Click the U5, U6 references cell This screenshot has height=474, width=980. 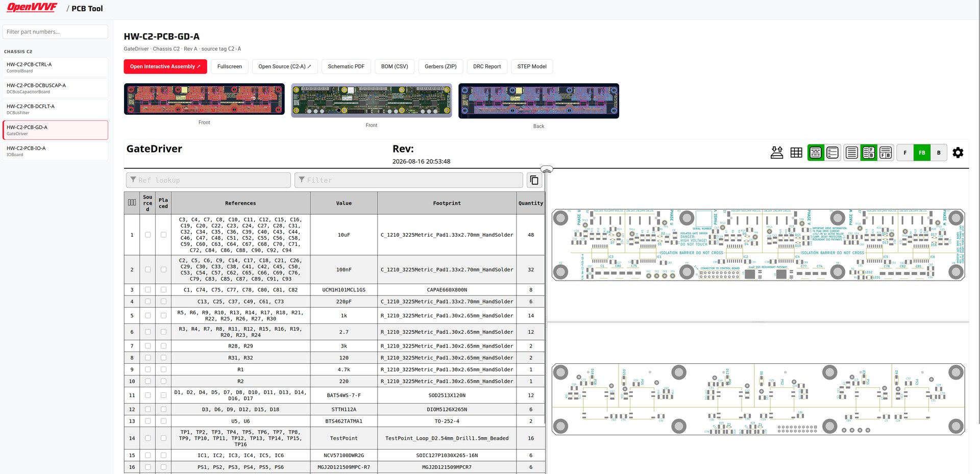tap(240, 421)
